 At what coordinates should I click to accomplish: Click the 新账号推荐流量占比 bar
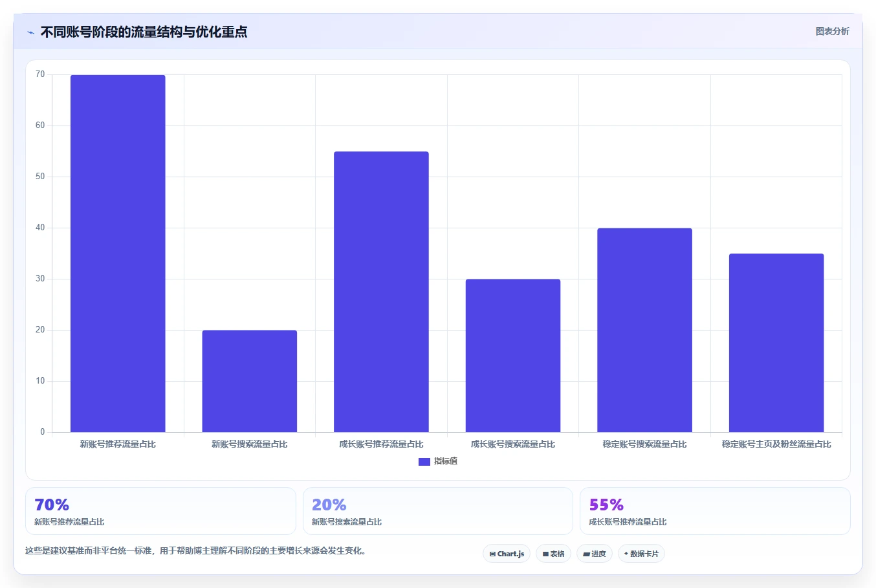(118, 254)
